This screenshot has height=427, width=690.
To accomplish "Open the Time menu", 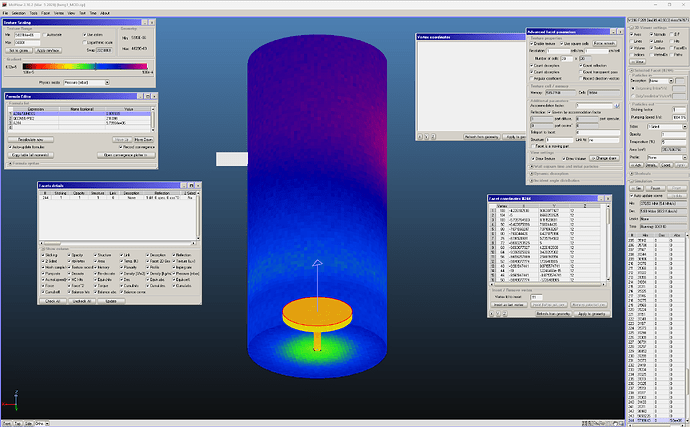I will click(93, 13).
